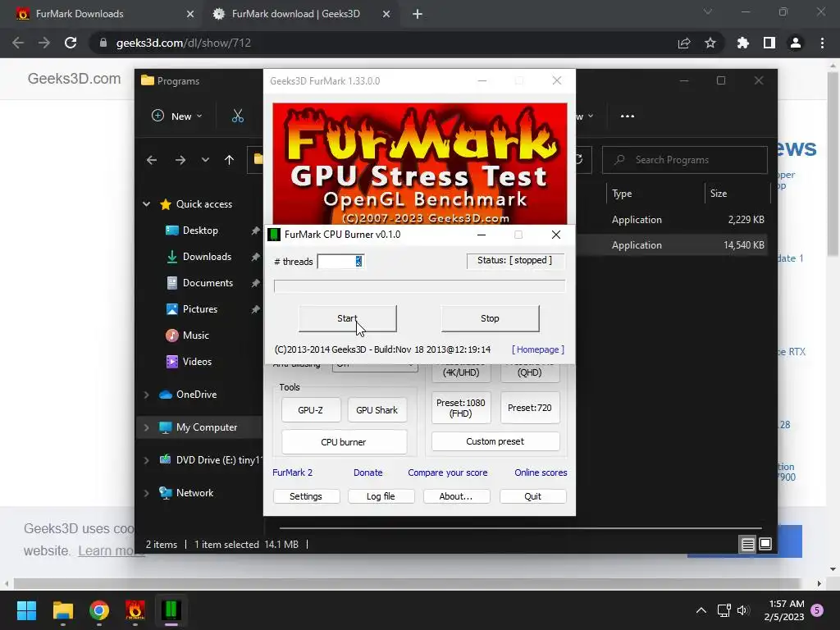Expand the My Computer node
Image resolution: width=840 pixels, height=630 pixels.
[146, 427]
